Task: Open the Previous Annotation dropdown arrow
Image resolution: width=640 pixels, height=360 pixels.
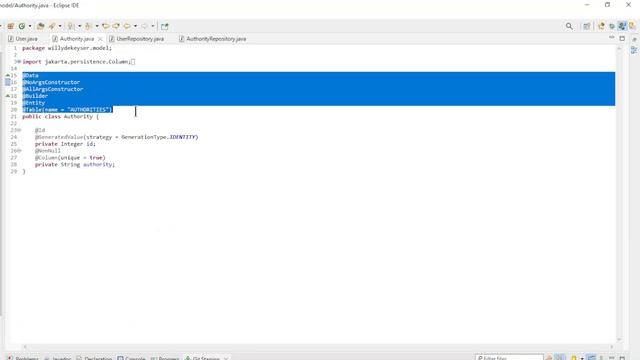Action: tap(97, 26)
